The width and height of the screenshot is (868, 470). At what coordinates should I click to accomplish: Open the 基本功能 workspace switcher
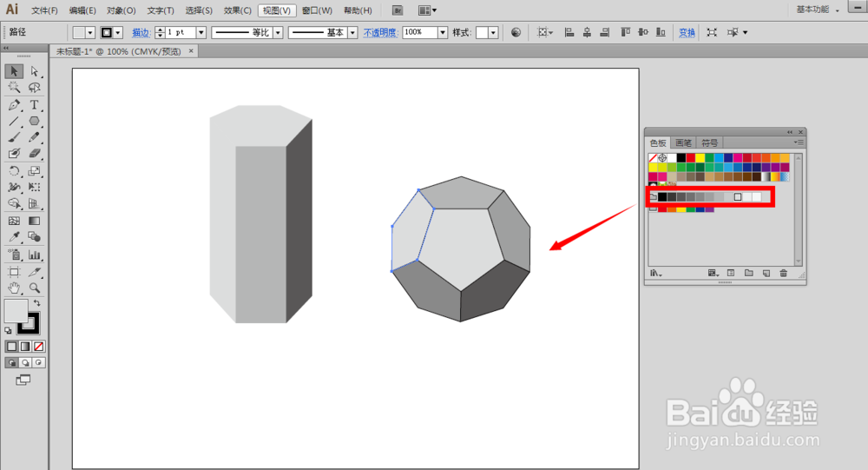point(817,10)
